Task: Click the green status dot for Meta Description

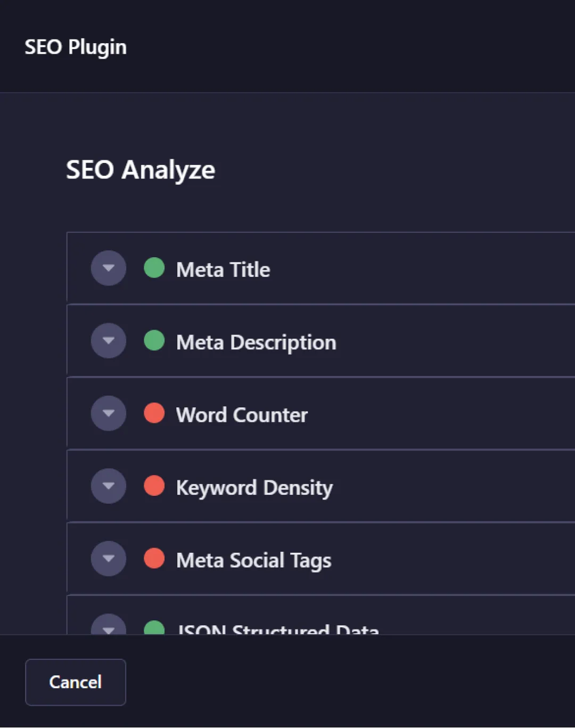Action: (x=154, y=340)
